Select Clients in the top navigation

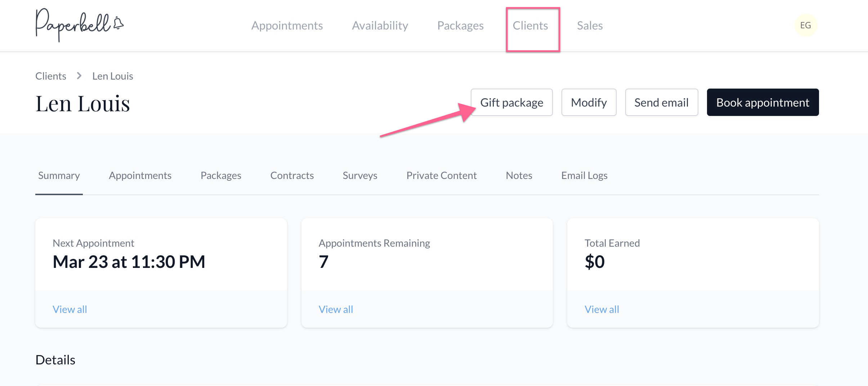coord(530,26)
